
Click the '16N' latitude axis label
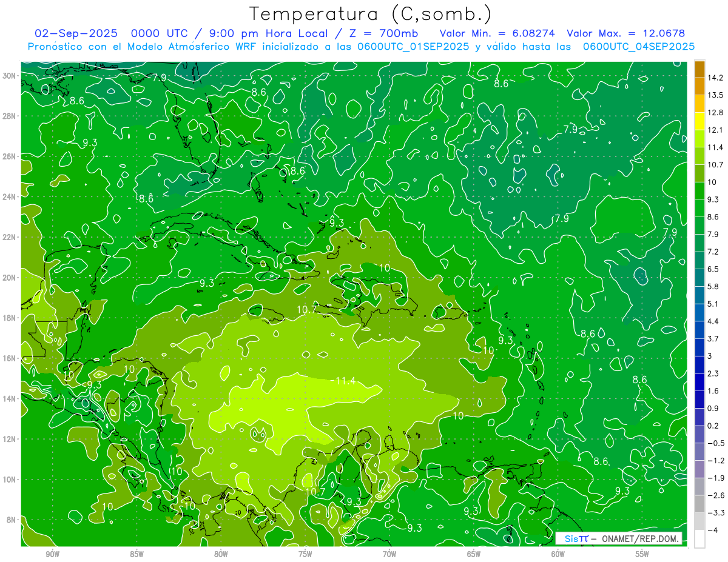point(10,358)
